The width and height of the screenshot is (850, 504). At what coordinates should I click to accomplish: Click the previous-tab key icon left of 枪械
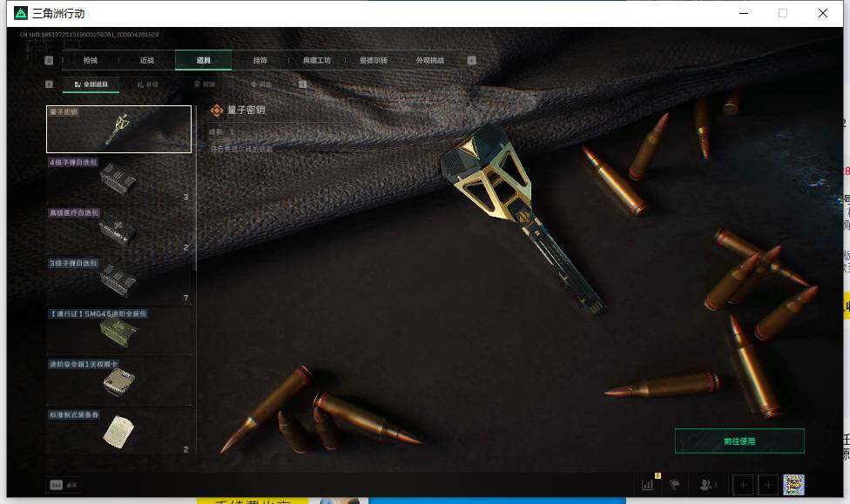pos(49,60)
